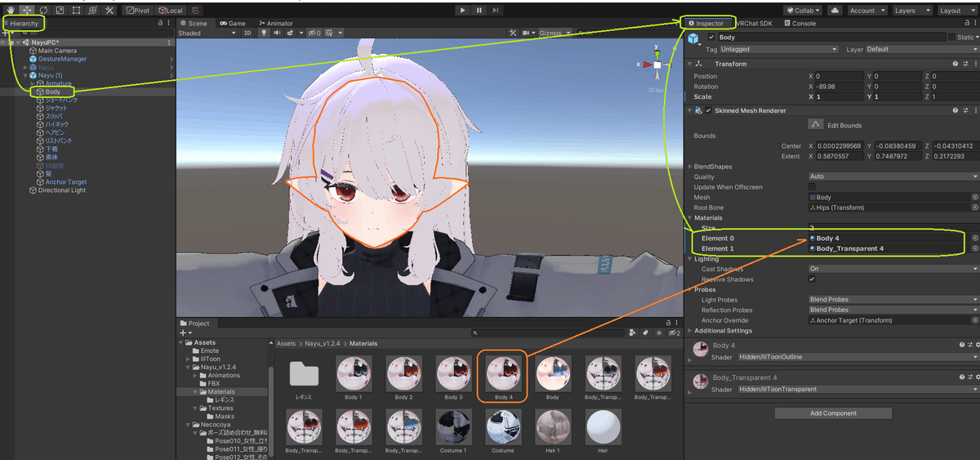Image resolution: width=980 pixels, height=460 pixels.
Task: Switch to the Inspector tab
Action: pyautogui.click(x=706, y=24)
